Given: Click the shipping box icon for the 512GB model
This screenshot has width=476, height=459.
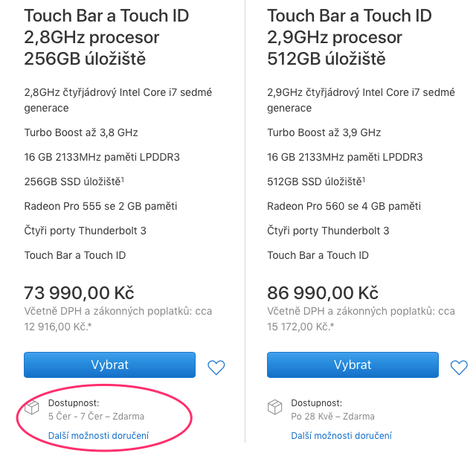Looking at the screenshot, I should [x=275, y=408].
